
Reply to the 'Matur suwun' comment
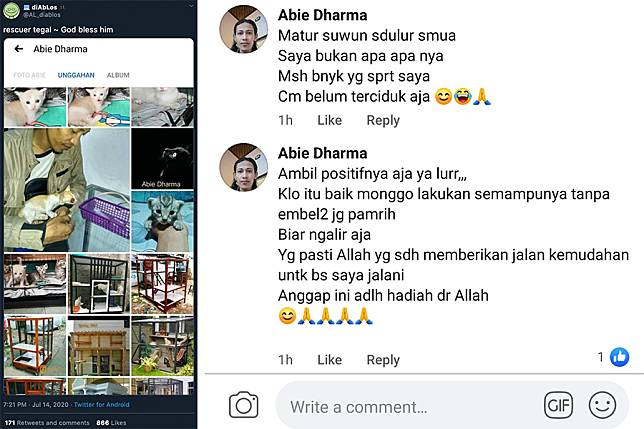point(383,120)
